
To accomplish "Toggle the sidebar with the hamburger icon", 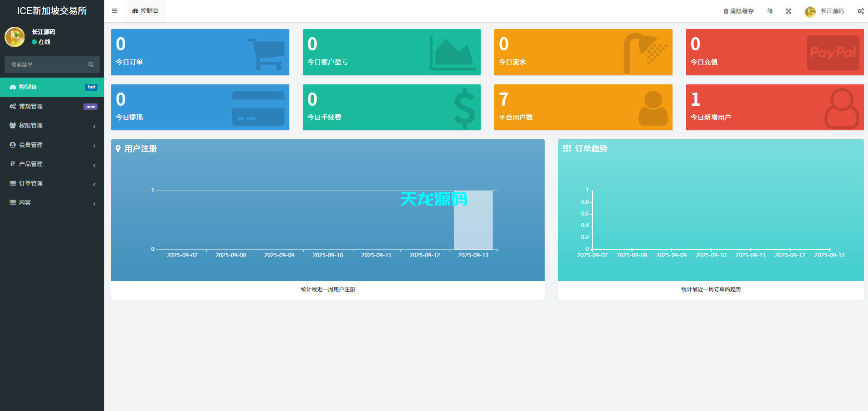I will (x=114, y=11).
